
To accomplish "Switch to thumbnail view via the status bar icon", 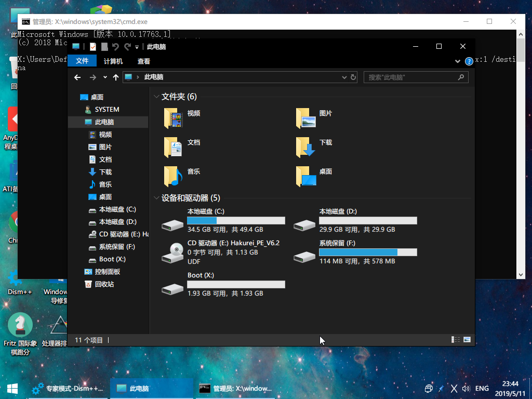I will tap(467, 340).
